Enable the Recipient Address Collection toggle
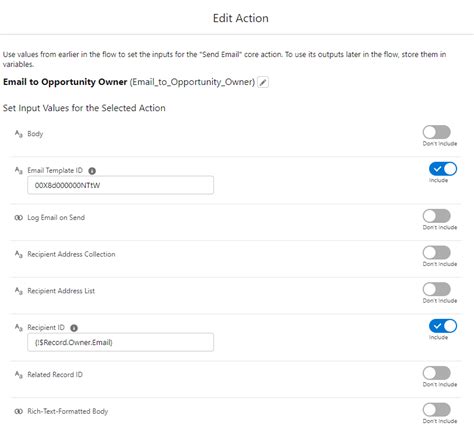 click(437, 253)
